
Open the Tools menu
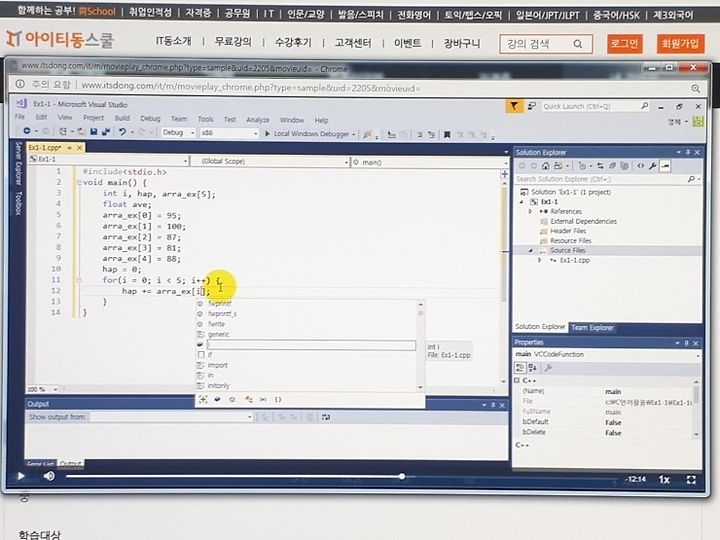(x=206, y=119)
